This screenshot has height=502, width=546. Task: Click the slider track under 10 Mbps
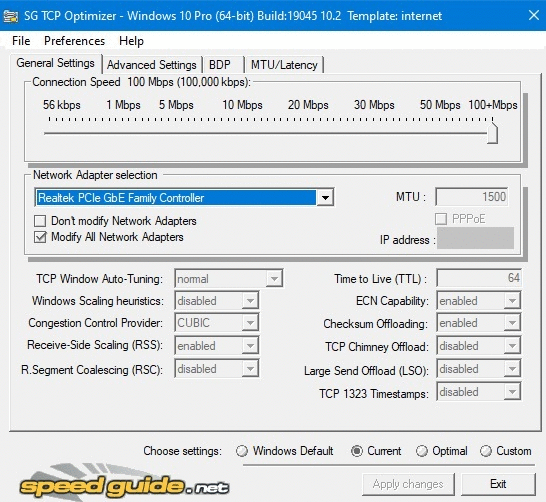(242, 133)
